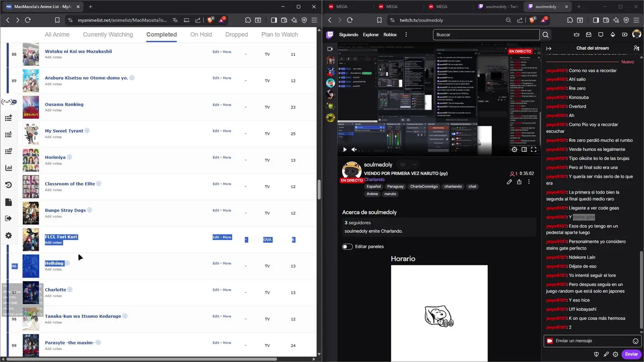Open Brave menu in MyAnimeList window
This screenshot has height=362, width=644.
314,20
